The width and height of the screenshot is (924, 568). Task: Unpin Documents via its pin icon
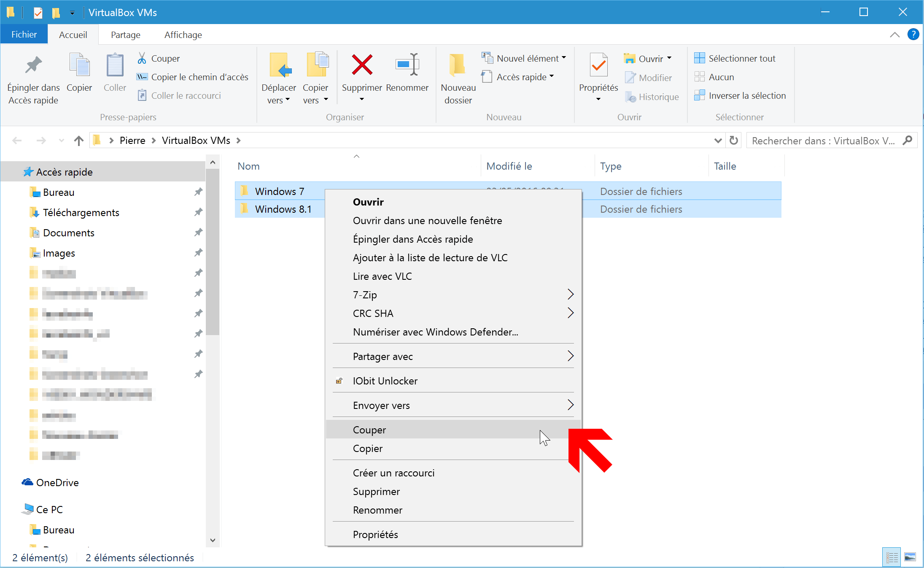click(x=198, y=233)
